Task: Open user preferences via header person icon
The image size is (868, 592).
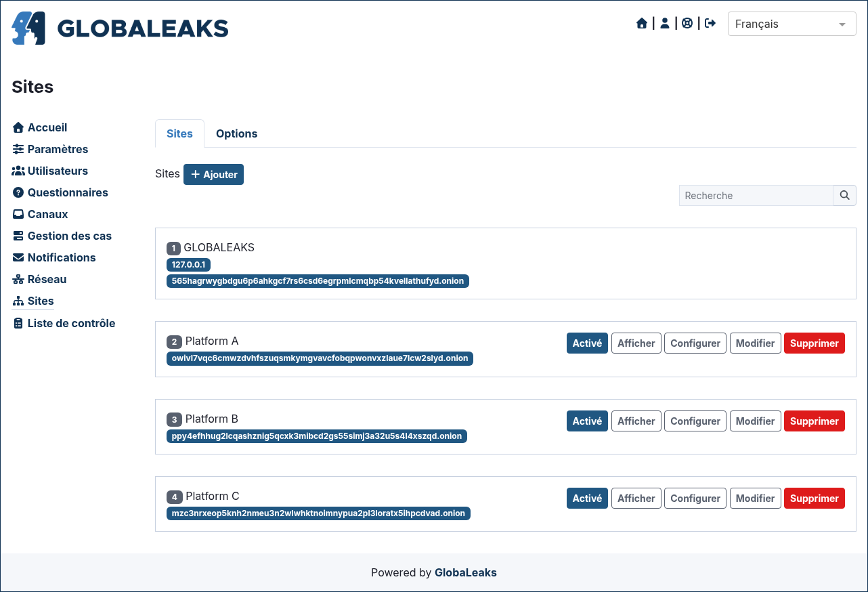Action: [x=665, y=24]
